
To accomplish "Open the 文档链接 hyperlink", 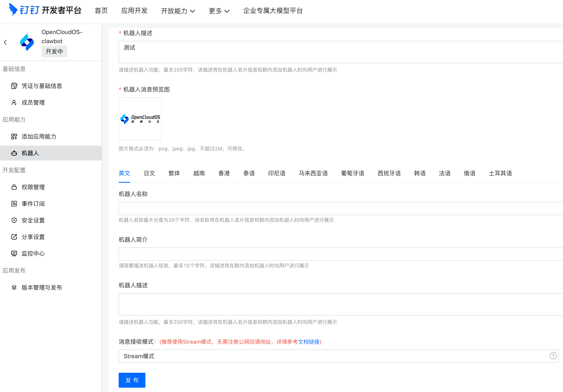I will click(308, 342).
